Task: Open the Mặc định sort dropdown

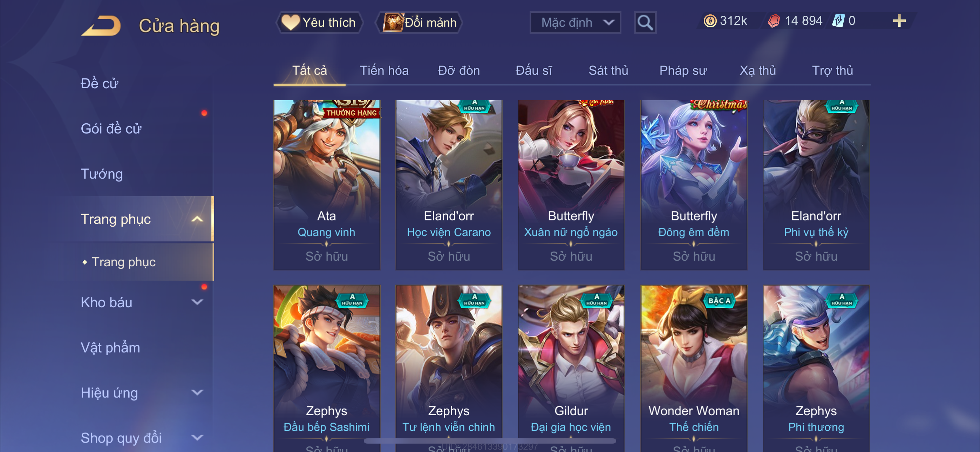Action: coord(575,23)
